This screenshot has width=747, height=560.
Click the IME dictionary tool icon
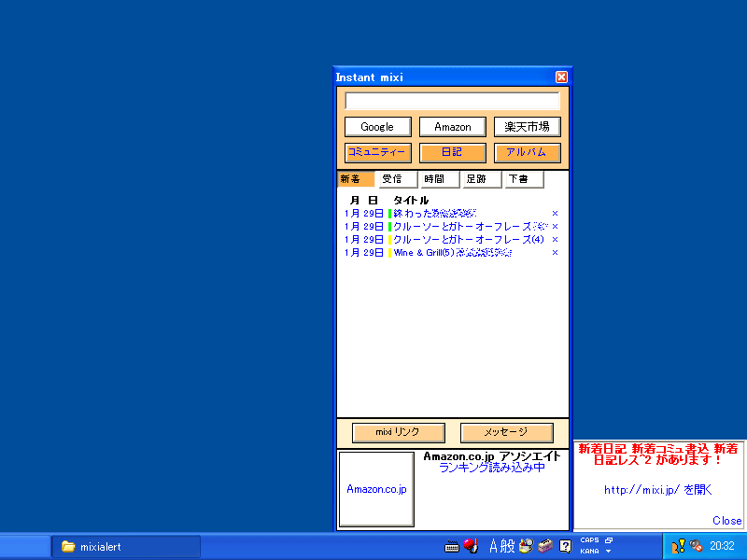pos(527,546)
